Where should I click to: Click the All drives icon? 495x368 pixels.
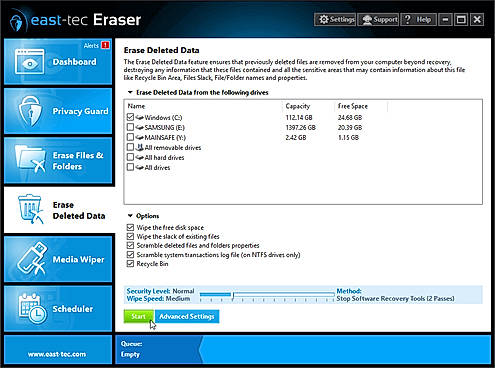(x=140, y=167)
